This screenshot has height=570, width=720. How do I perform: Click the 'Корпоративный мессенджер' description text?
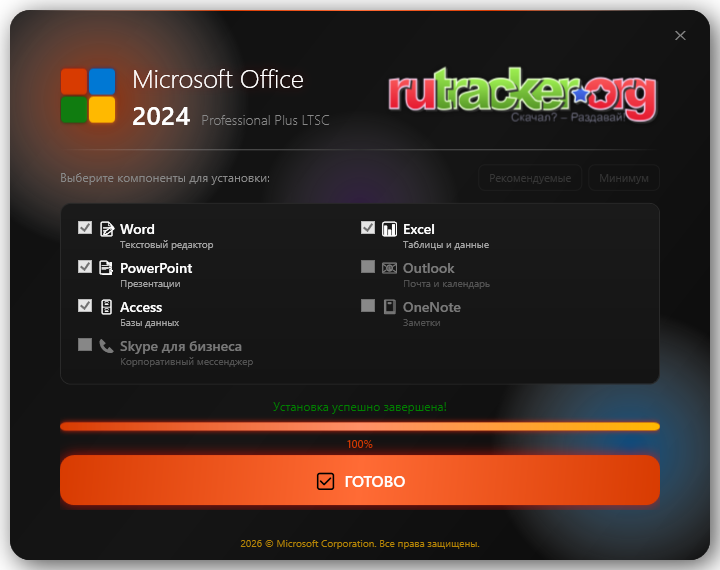point(186,362)
